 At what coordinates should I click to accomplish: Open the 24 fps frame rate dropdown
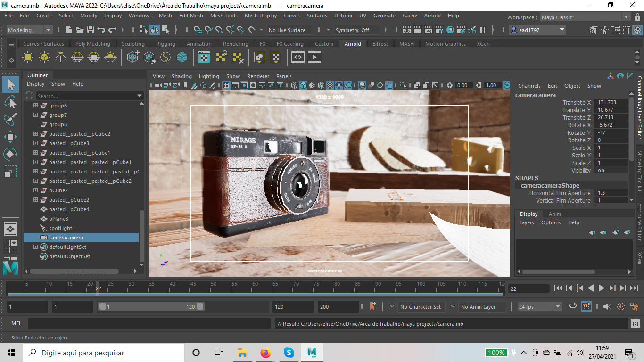point(540,306)
